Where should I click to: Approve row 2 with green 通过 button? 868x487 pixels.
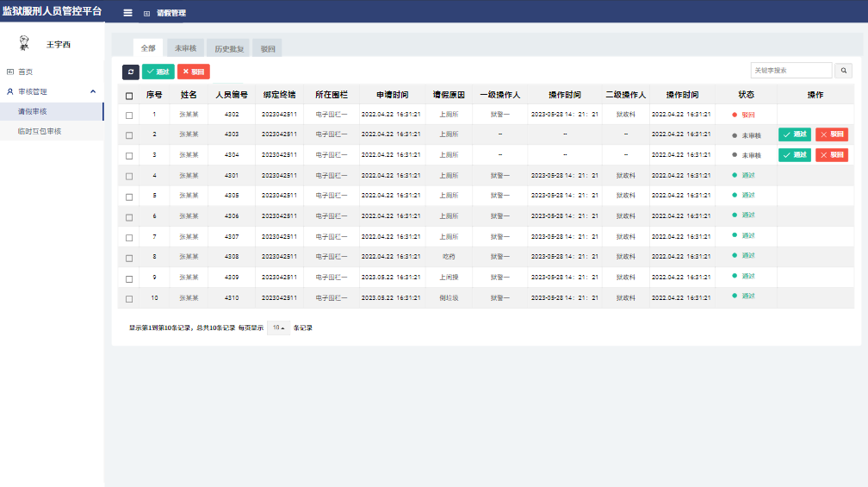click(x=794, y=134)
